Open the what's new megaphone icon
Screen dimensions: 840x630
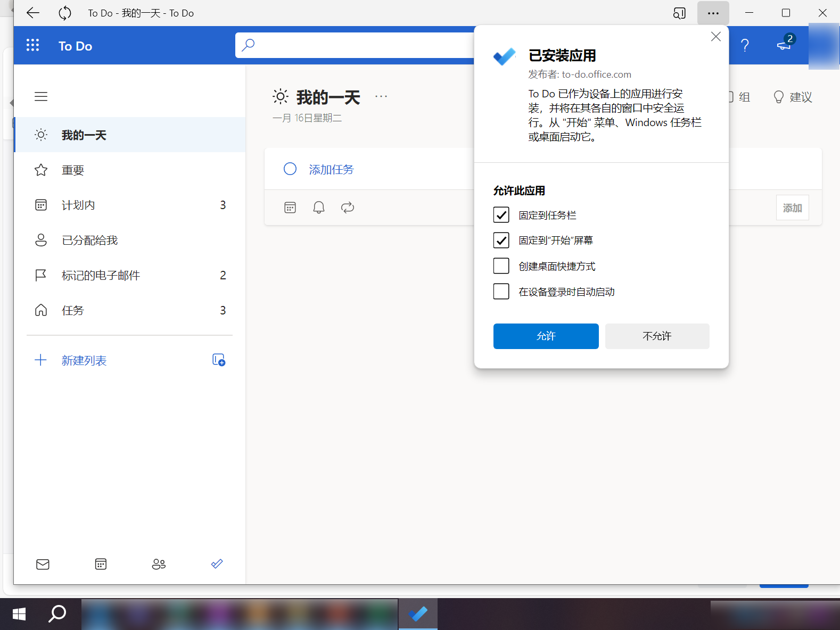click(784, 45)
